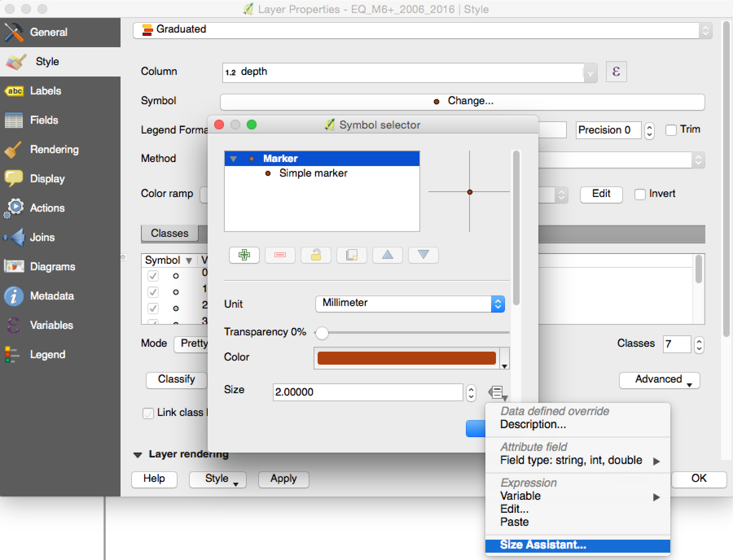Collapse the Marker tree node
The image size is (733, 560).
(x=233, y=159)
